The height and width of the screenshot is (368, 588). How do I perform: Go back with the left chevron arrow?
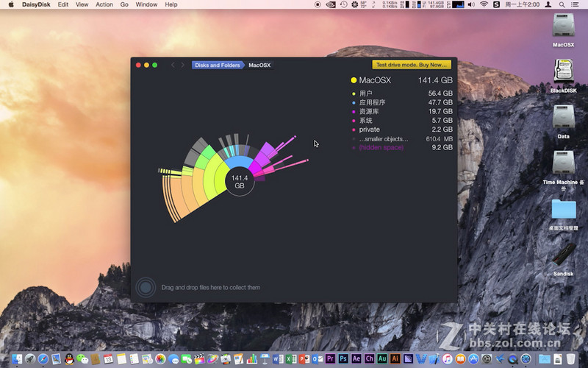(x=173, y=65)
